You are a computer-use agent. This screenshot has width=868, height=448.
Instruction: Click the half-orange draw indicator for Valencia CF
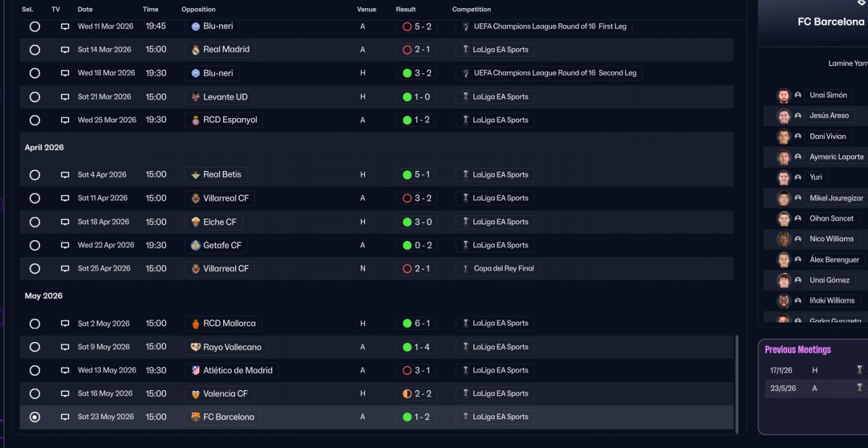[x=407, y=394]
